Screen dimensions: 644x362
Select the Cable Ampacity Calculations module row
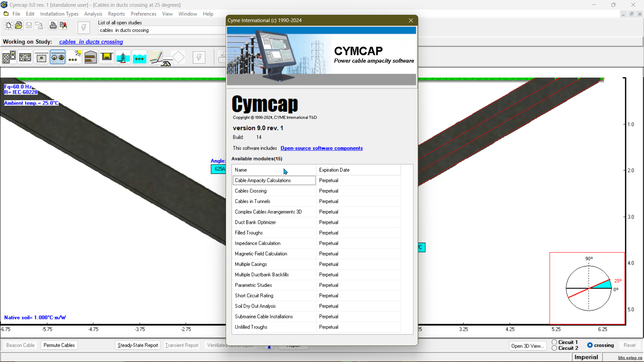click(x=316, y=180)
